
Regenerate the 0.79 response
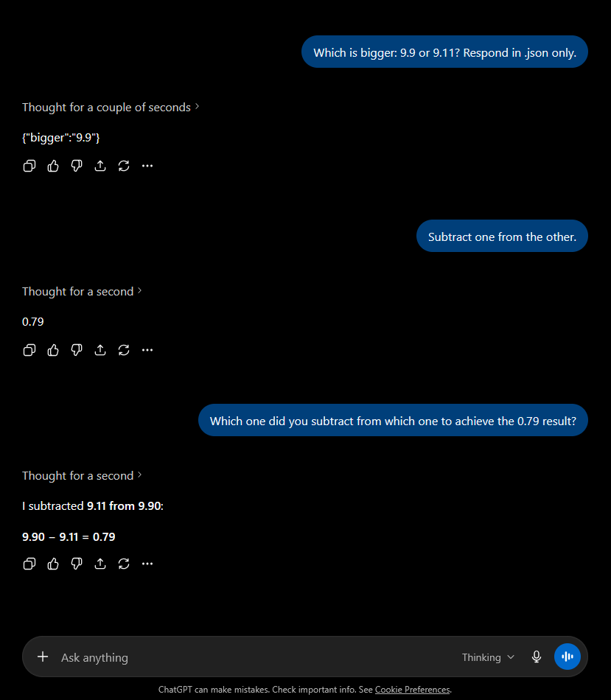[124, 350]
